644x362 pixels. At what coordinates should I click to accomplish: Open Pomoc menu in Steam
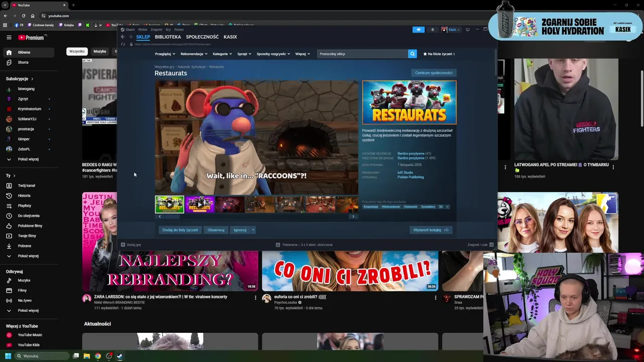click(x=179, y=30)
